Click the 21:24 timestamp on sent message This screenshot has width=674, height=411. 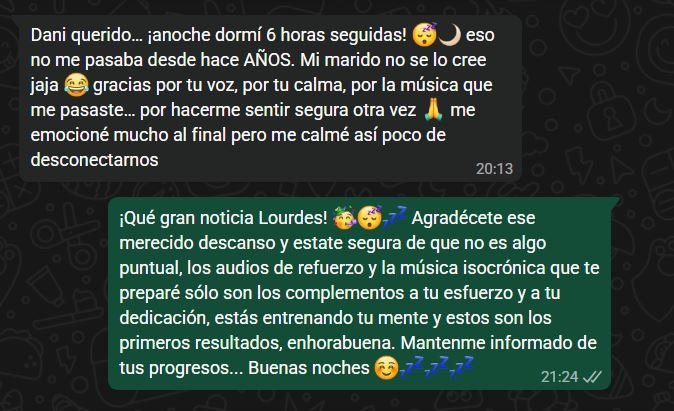tap(559, 377)
